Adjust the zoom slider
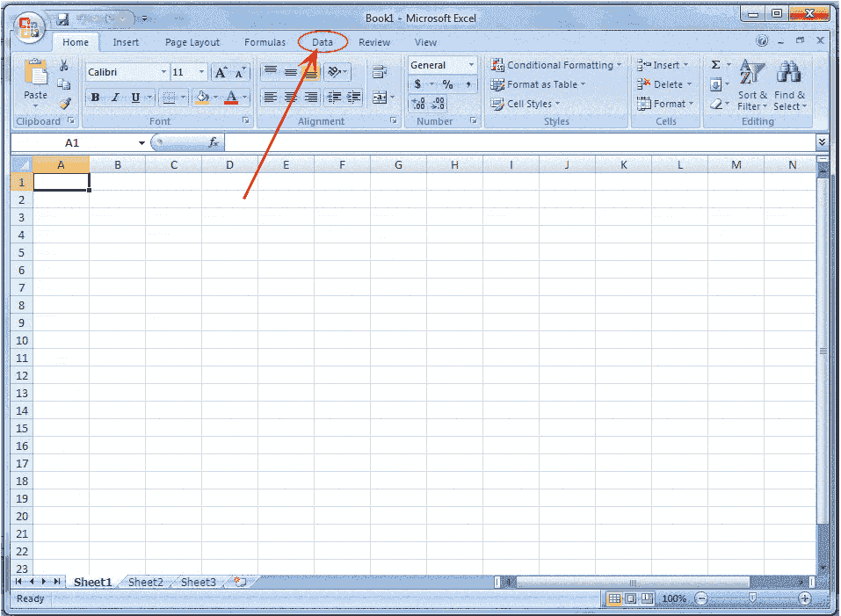This screenshot has width=841, height=616. [x=753, y=598]
